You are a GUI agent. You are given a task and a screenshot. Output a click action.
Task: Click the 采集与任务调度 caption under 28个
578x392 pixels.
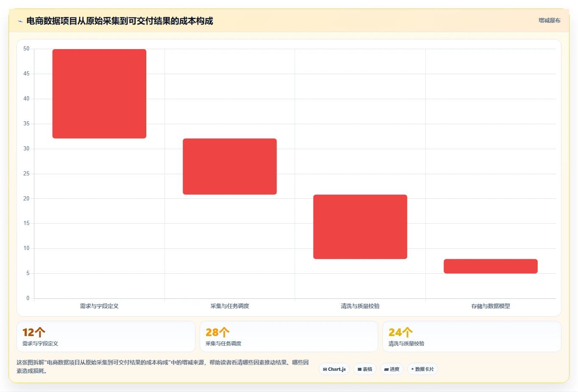point(223,344)
